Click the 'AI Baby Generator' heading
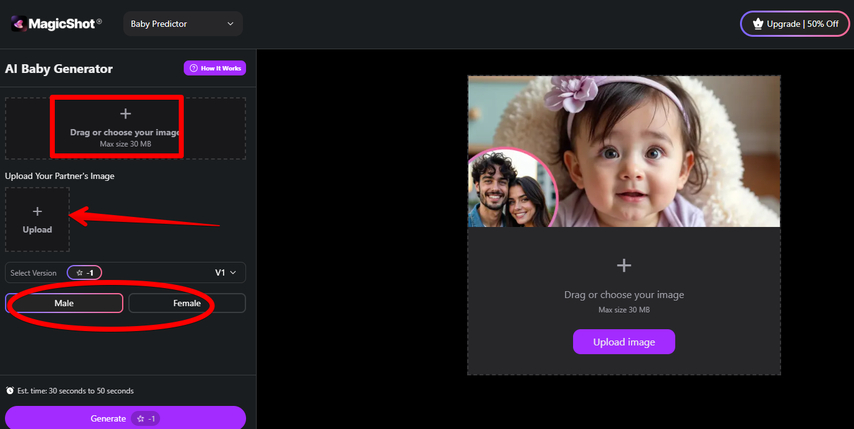The image size is (854, 429). (59, 69)
